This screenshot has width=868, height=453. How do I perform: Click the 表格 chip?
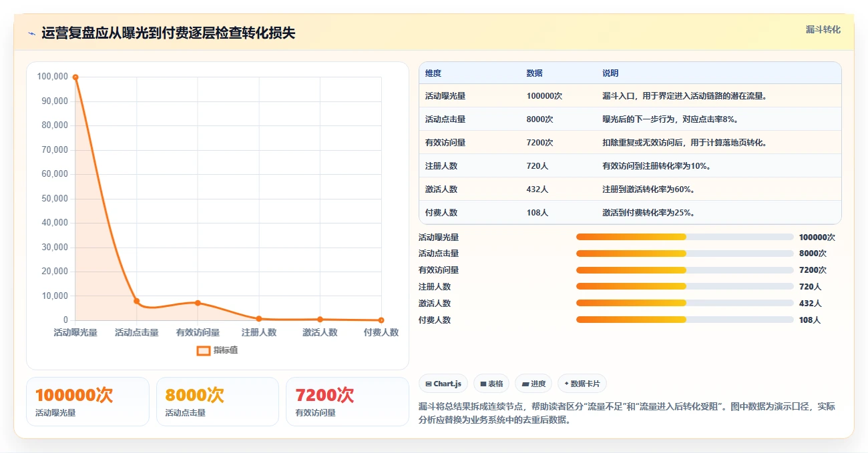pos(491,384)
